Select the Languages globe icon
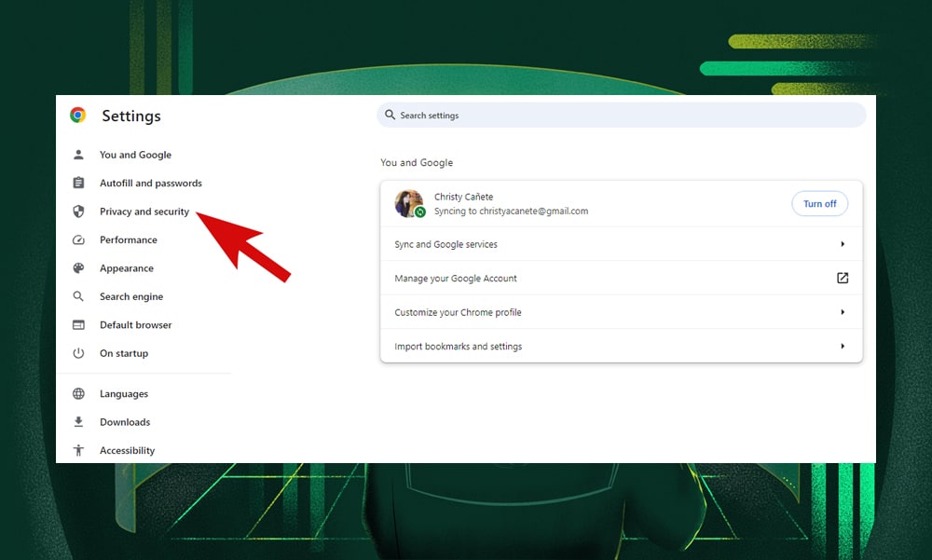Viewport: 932px width, 560px height. point(79,393)
